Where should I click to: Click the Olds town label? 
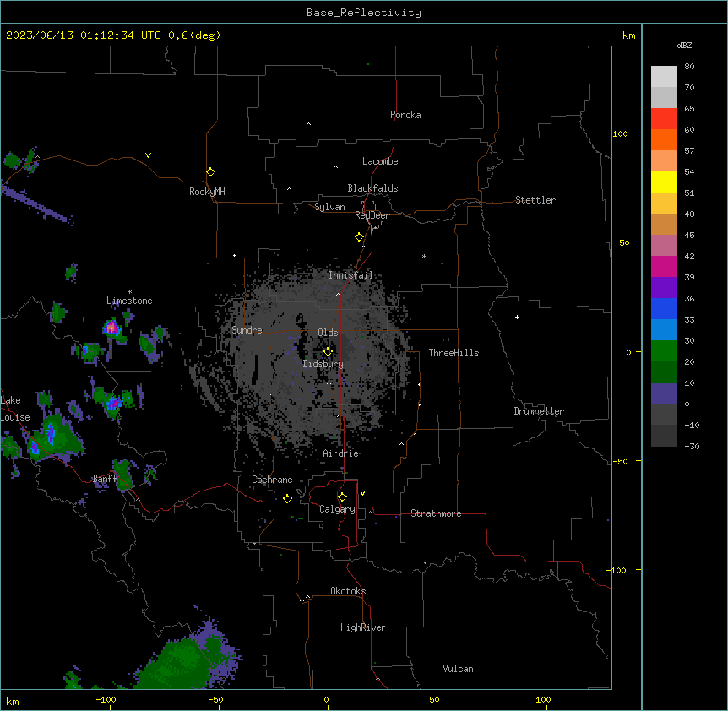coord(328,333)
